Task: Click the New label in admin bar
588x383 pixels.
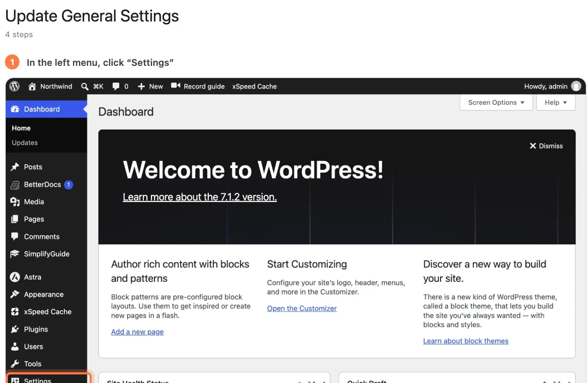Action: [x=156, y=87]
